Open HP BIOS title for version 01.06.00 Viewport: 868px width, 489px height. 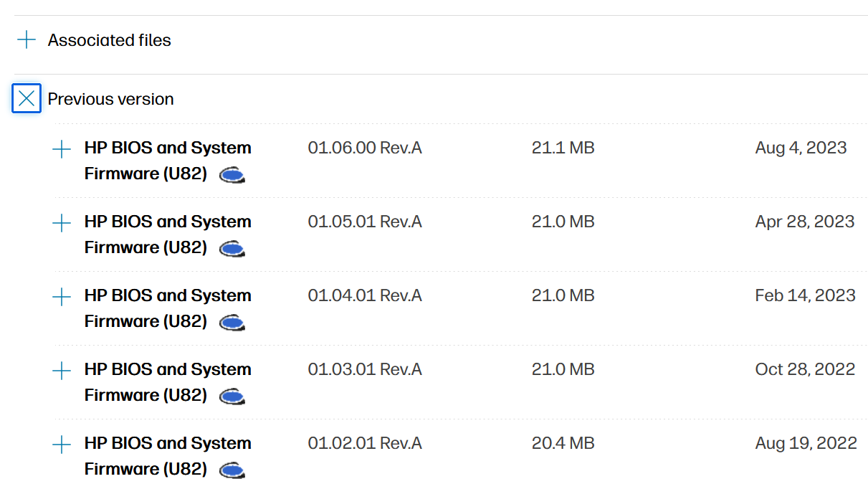[168, 148]
